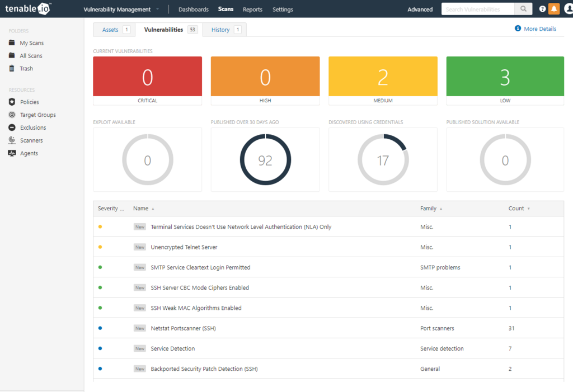Open Unencrypted Telnet Server row
The image size is (573, 392).
[328, 247]
